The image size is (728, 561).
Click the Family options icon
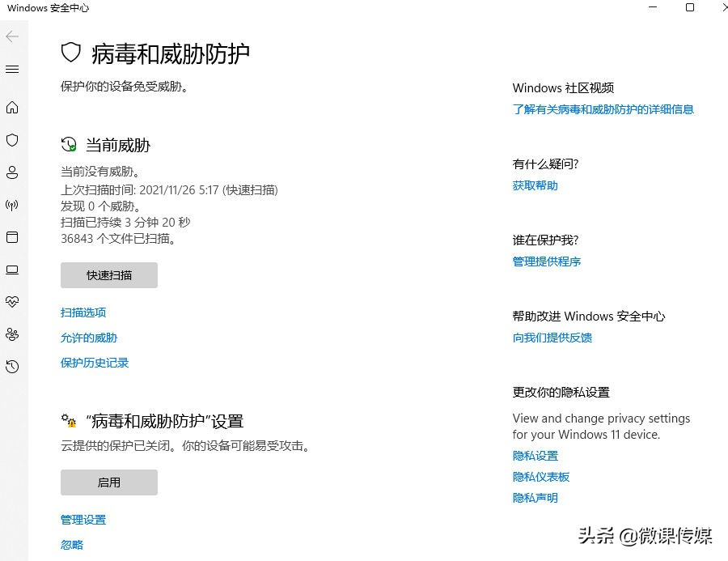[13, 334]
